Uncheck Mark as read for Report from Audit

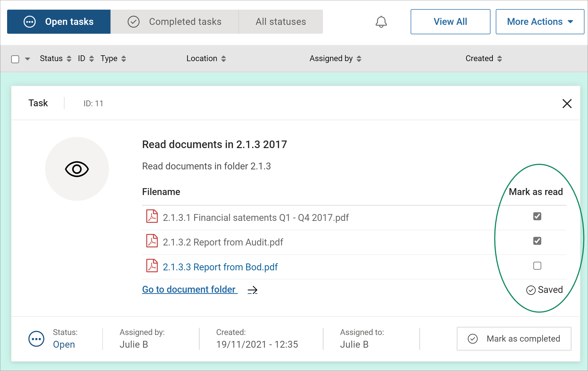[537, 241]
